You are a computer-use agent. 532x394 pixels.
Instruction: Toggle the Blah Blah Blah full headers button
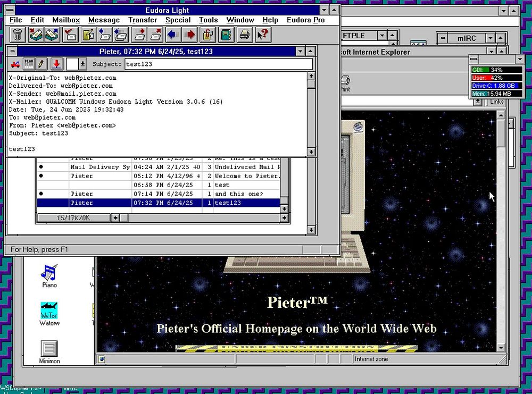29,64
